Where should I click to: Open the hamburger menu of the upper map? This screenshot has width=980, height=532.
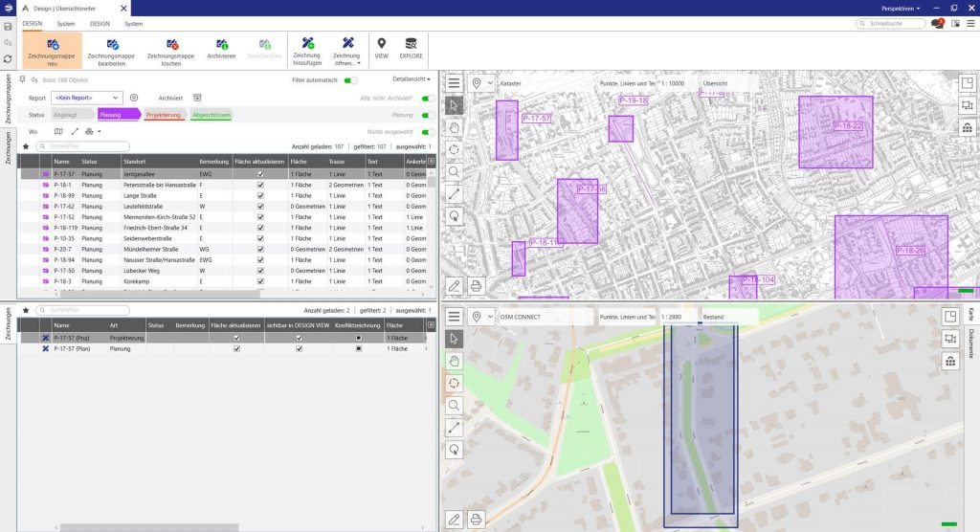tap(454, 83)
